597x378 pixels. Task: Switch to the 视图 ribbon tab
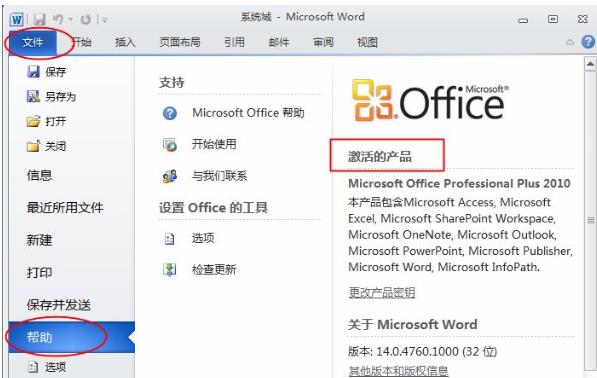click(x=367, y=42)
